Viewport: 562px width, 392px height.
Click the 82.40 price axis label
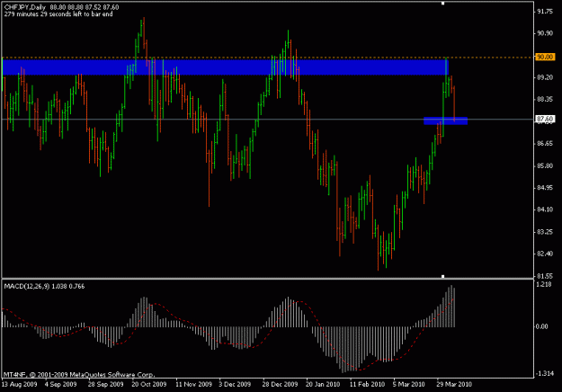[x=545, y=254]
